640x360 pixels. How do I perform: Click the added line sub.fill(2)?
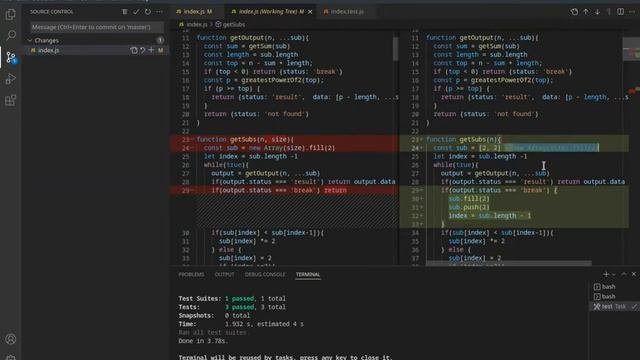coord(469,199)
